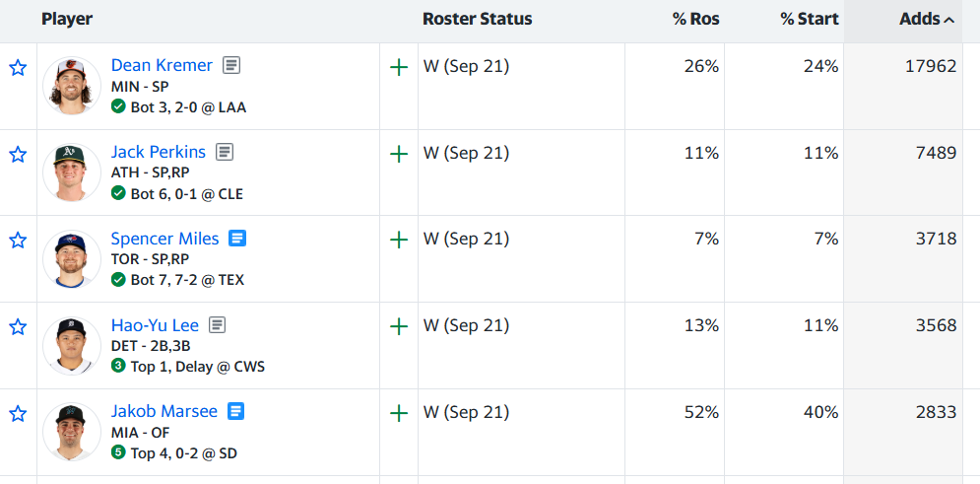Open Hao-Yu Lee's player notes icon
The image size is (980, 484).
217,324
